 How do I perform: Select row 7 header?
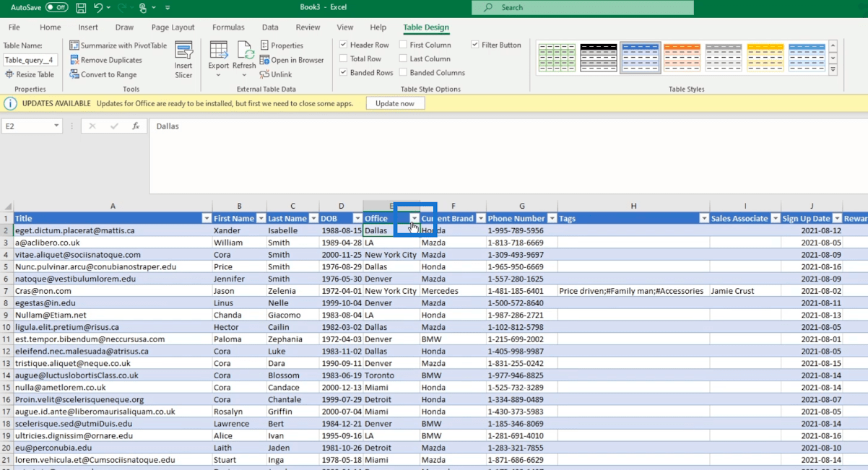click(6, 291)
